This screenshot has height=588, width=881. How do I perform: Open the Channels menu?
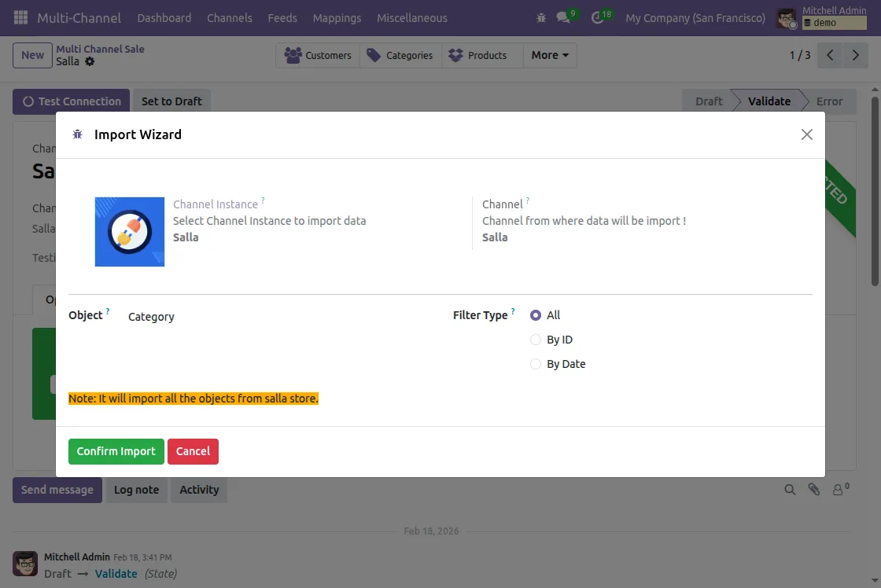coord(229,18)
